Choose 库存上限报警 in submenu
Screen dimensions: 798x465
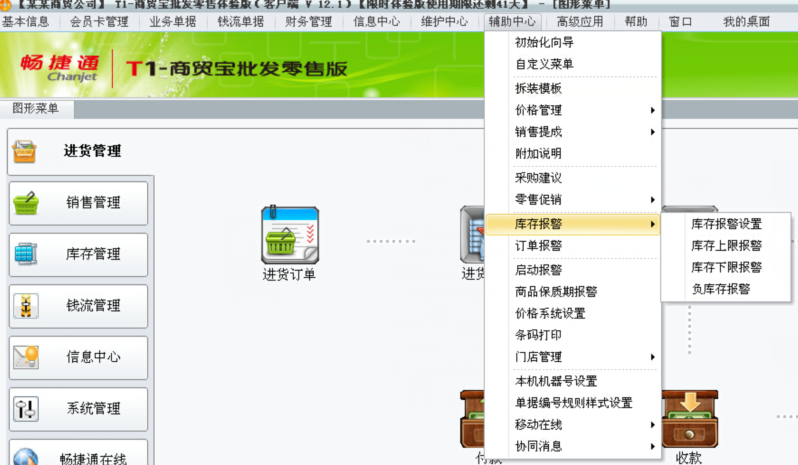pyautogui.click(x=726, y=246)
